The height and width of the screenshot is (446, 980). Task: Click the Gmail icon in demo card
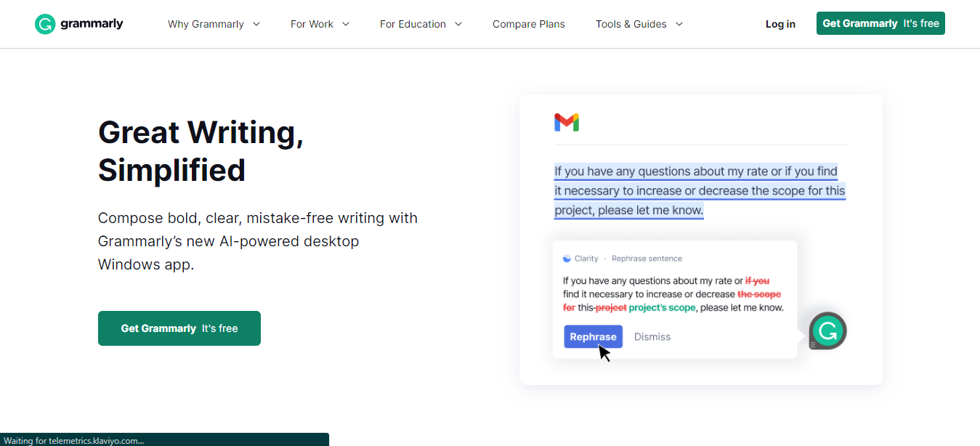click(567, 122)
